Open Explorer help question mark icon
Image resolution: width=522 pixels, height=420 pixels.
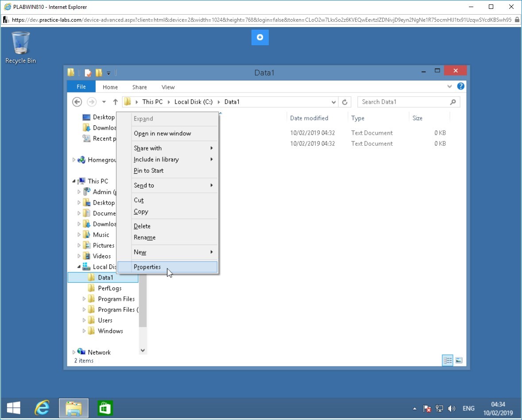tap(461, 86)
